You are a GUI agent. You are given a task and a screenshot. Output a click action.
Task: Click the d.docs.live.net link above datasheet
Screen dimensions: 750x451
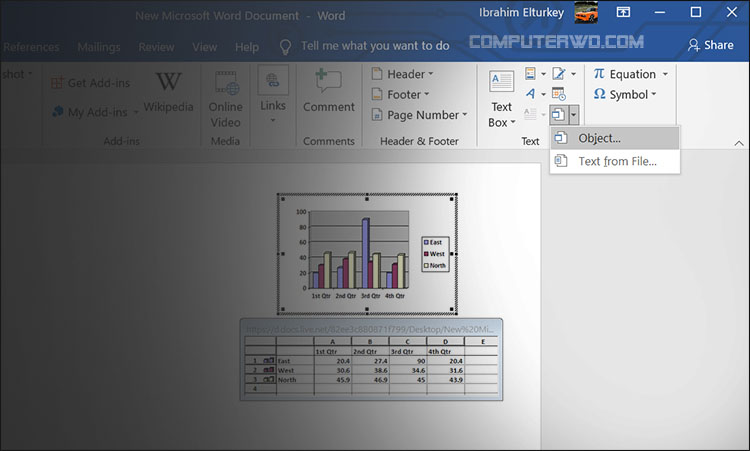[370, 330]
